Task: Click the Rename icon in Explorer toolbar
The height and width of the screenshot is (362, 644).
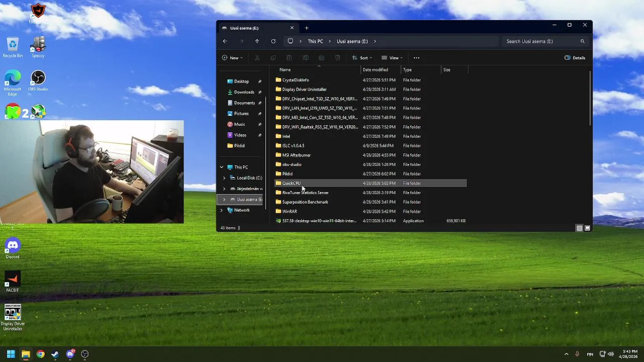Action: click(x=305, y=58)
